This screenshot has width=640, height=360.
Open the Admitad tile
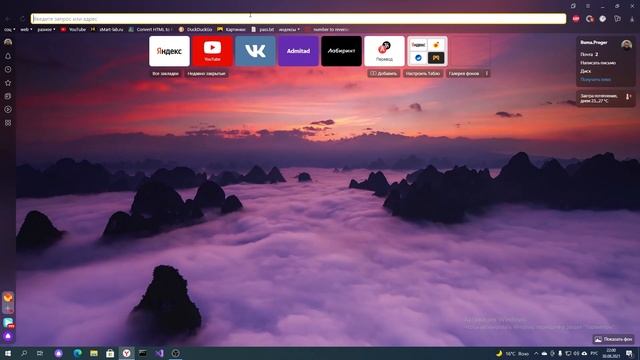pyautogui.click(x=298, y=51)
